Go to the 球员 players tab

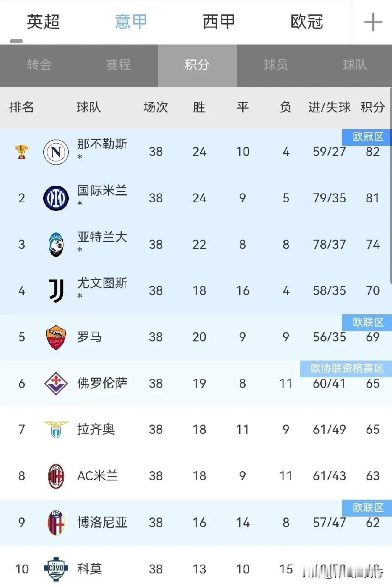point(276,65)
